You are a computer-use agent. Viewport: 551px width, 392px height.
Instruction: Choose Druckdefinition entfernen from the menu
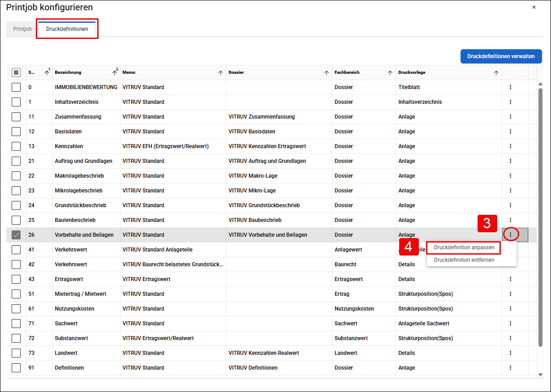tap(464, 260)
